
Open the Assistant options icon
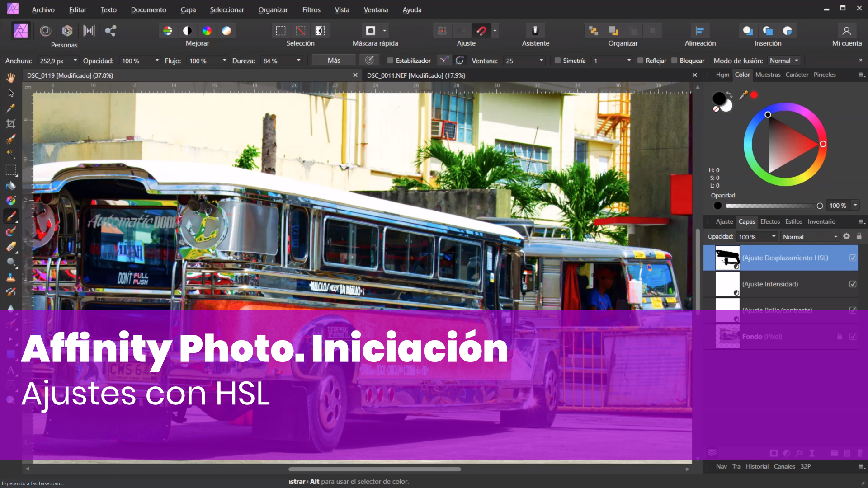point(535,31)
